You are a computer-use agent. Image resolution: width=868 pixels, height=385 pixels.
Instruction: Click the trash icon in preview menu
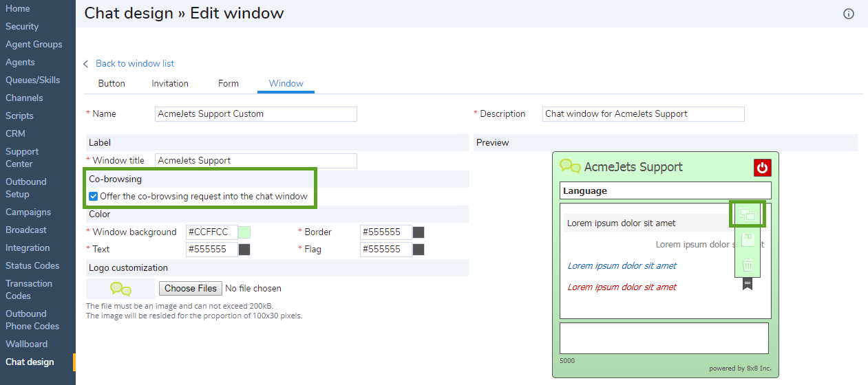click(748, 264)
